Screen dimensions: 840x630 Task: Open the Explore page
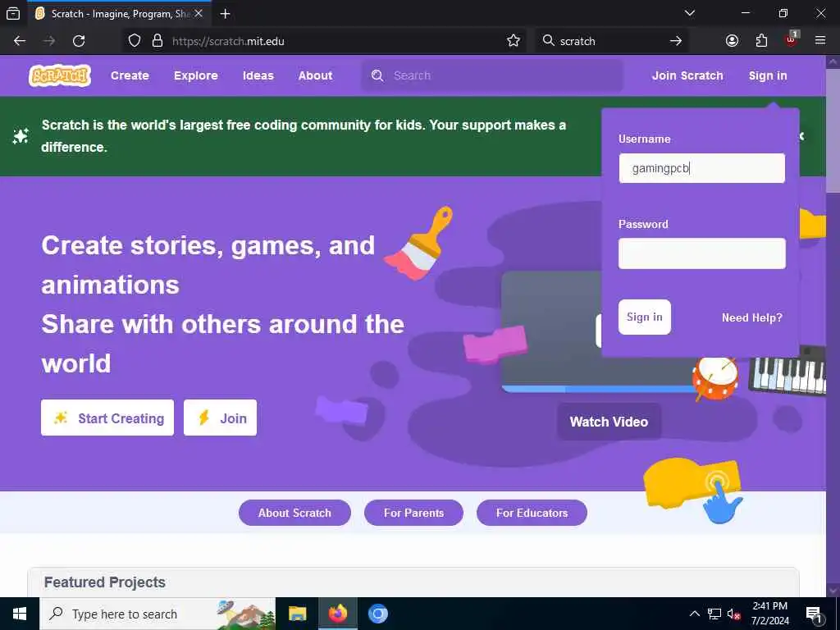pyautogui.click(x=195, y=75)
